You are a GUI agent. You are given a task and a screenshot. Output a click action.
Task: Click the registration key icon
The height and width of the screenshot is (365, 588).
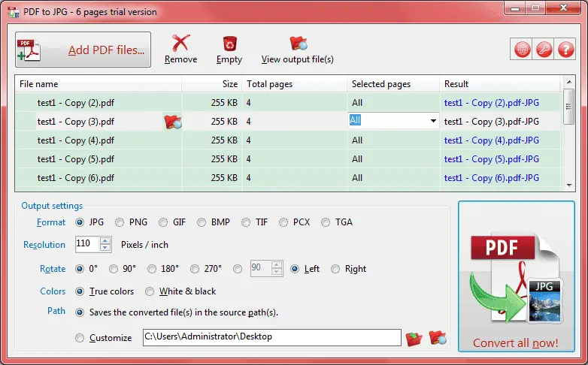click(x=544, y=49)
